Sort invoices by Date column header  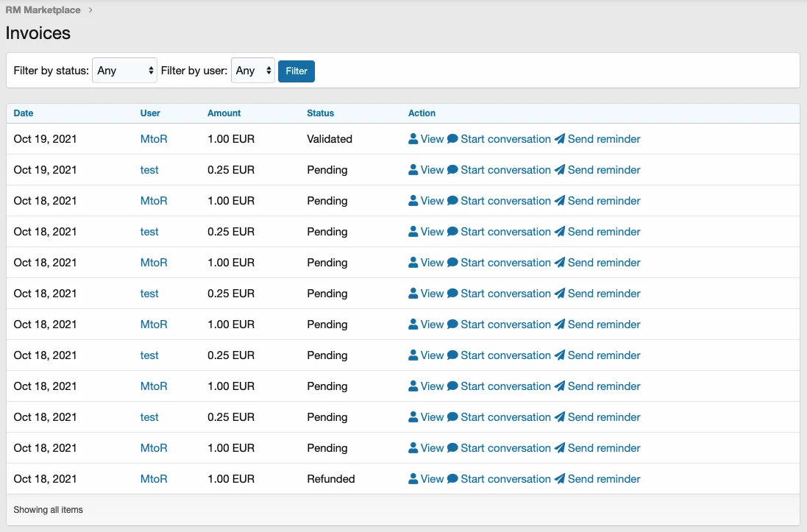pos(24,113)
